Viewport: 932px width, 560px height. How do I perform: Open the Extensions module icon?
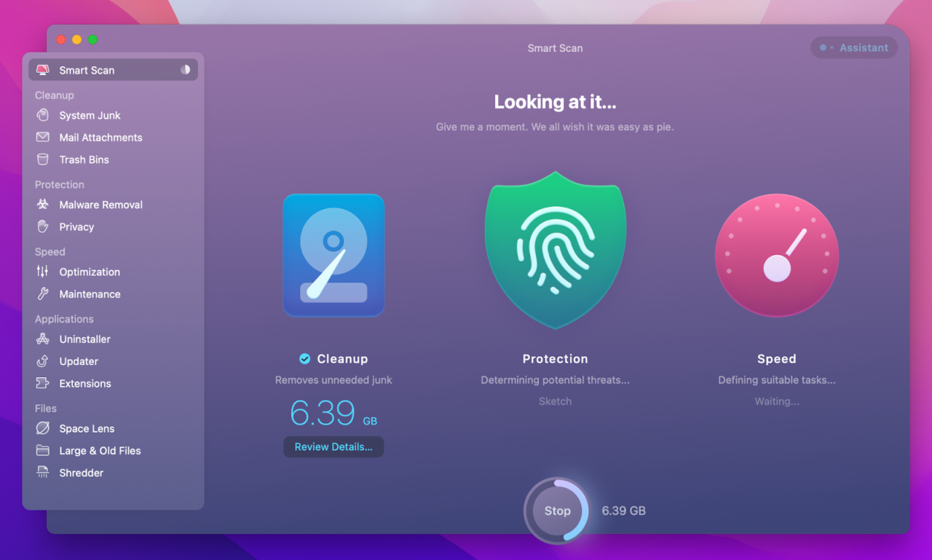click(x=43, y=383)
